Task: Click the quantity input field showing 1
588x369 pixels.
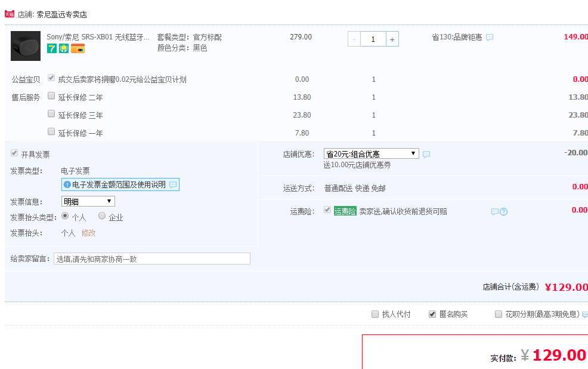Action: click(373, 39)
